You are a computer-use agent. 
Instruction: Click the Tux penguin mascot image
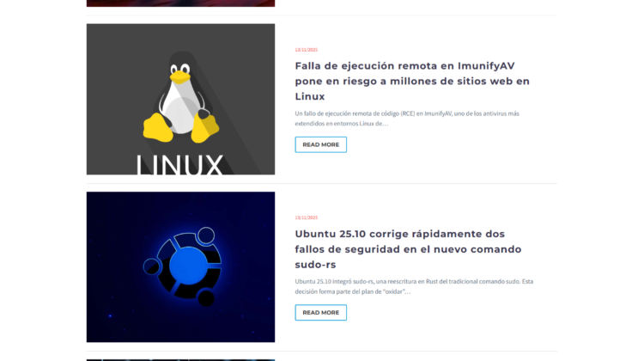point(180,97)
